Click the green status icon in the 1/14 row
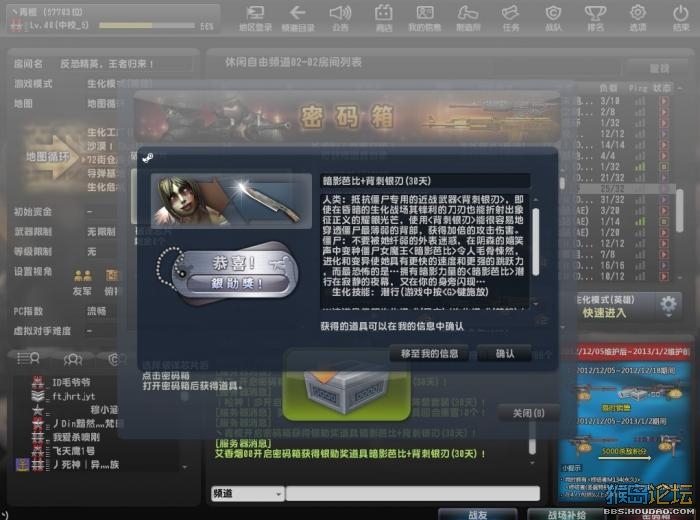Image resolution: width=700 pixels, height=520 pixels. click(664, 221)
